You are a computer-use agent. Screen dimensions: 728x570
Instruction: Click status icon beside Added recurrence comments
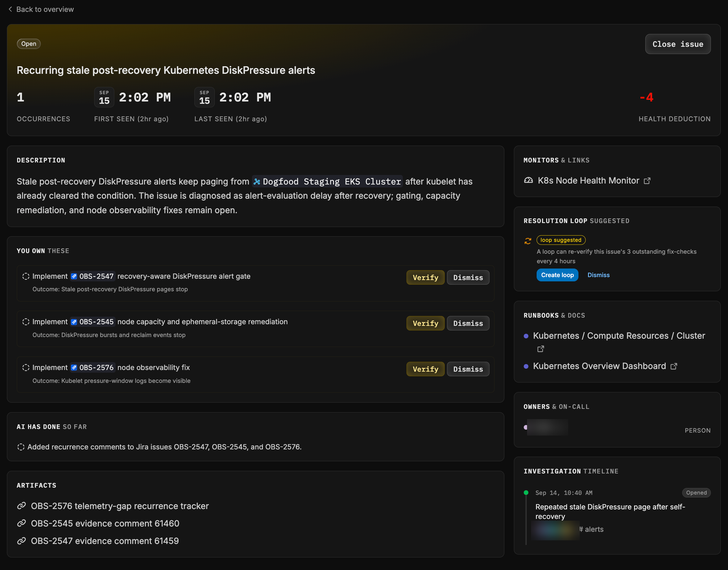[x=21, y=447]
